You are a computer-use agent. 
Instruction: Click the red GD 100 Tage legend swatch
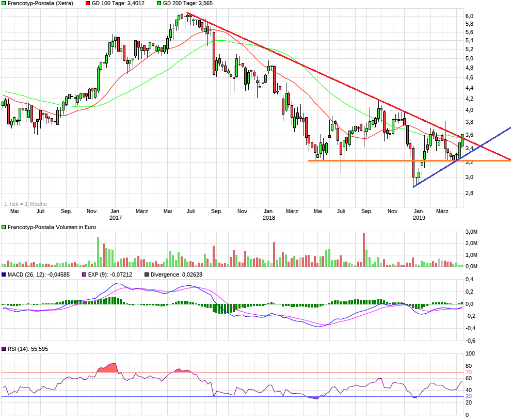point(88,3)
